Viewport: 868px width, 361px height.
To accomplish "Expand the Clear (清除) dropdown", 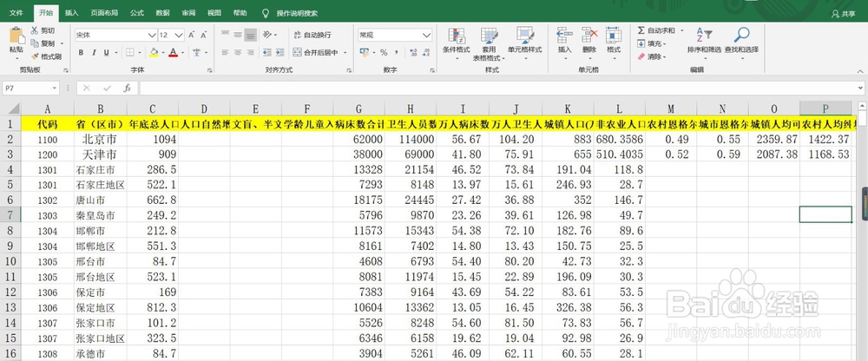I will (x=664, y=56).
